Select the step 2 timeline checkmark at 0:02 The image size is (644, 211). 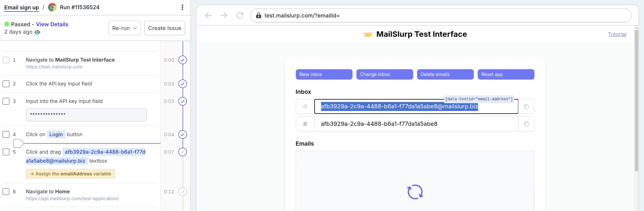click(183, 84)
